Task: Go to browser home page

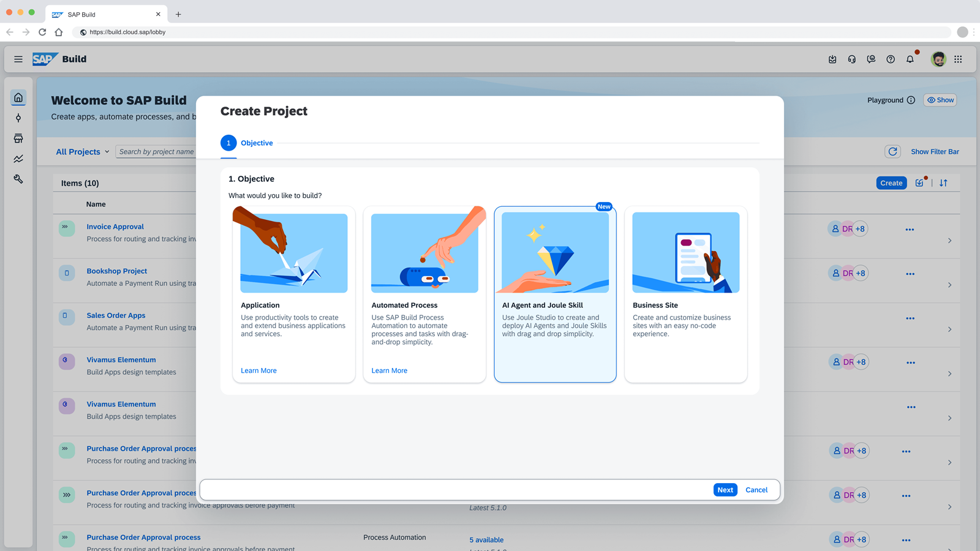Action: [59, 32]
